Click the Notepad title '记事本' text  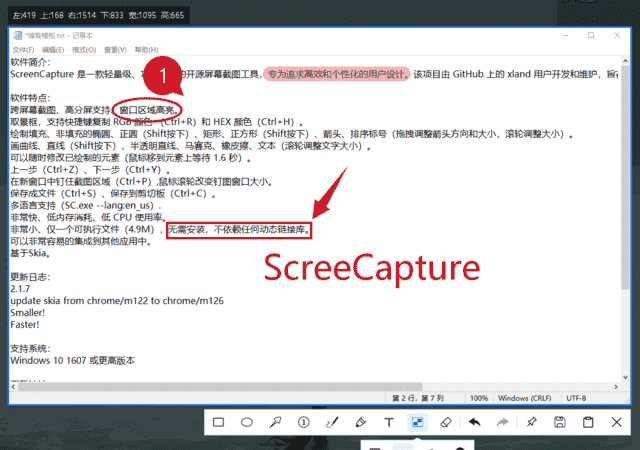(82, 36)
